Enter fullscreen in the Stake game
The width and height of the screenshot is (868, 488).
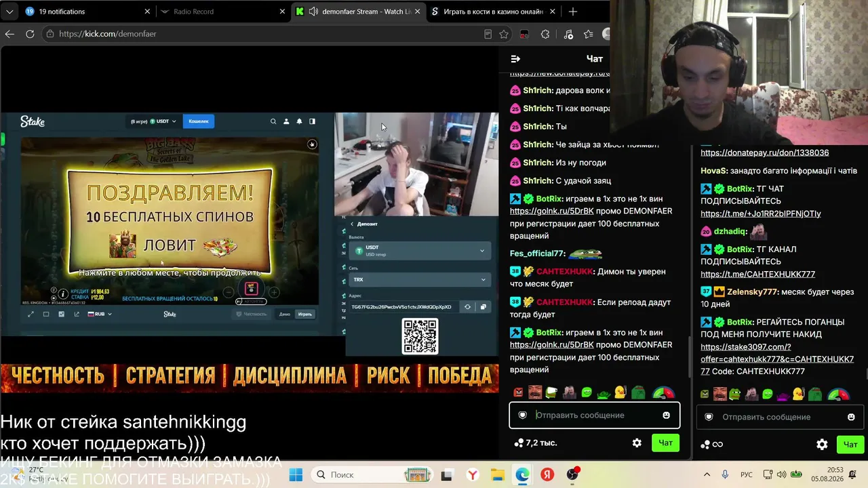[x=31, y=314]
